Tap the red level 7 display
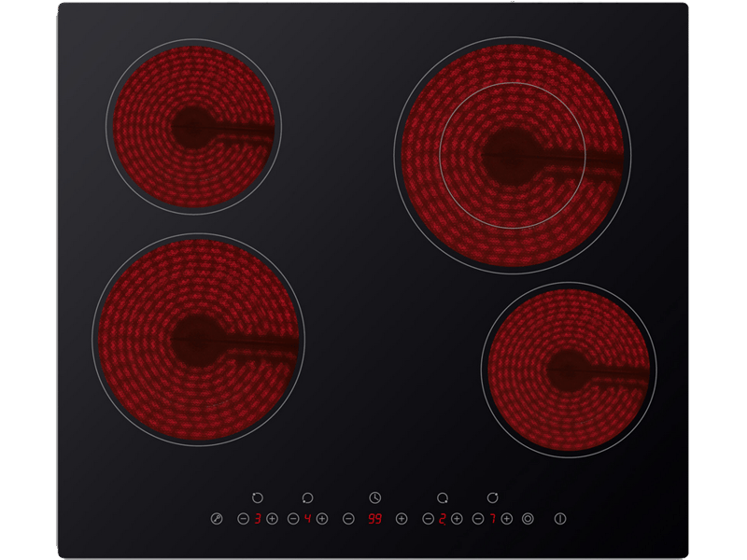The height and width of the screenshot is (560, 747). pyautogui.click(x=493, y=519)
